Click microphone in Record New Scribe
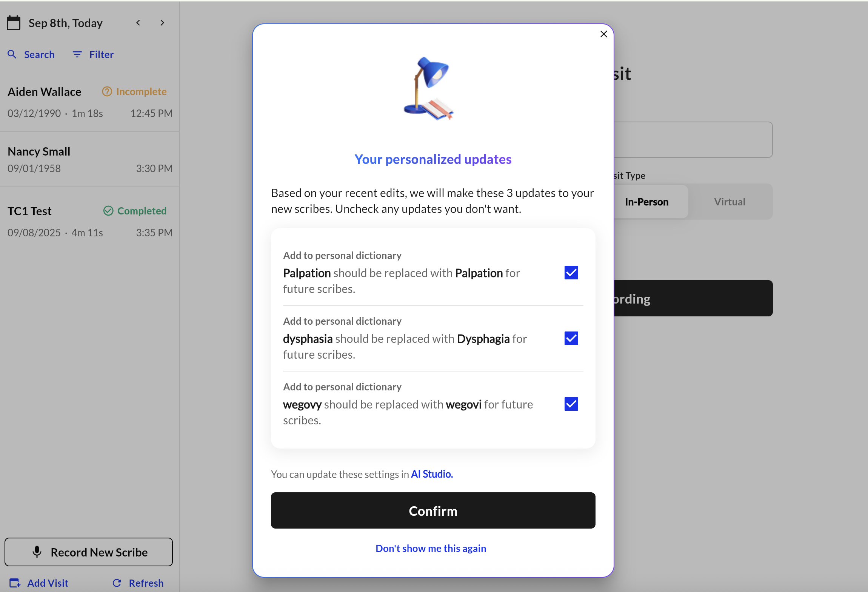 37,552
